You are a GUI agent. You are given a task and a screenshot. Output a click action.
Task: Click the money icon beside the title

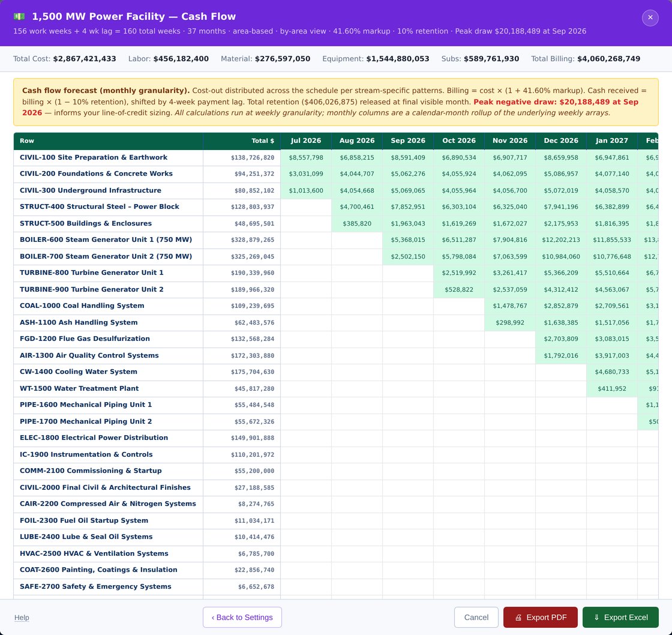pyautogui.click(x=19, y=17)
